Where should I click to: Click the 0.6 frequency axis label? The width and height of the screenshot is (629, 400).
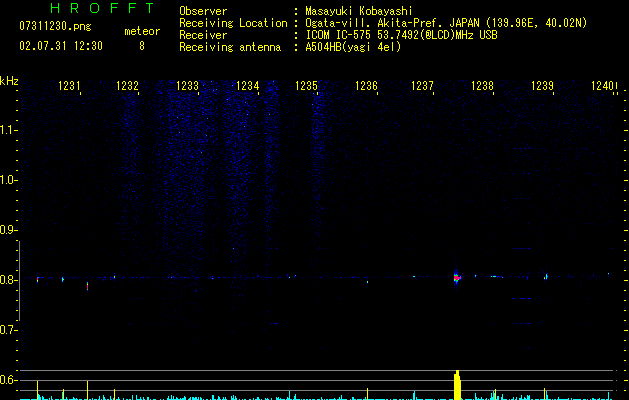(x=8, y=380)
